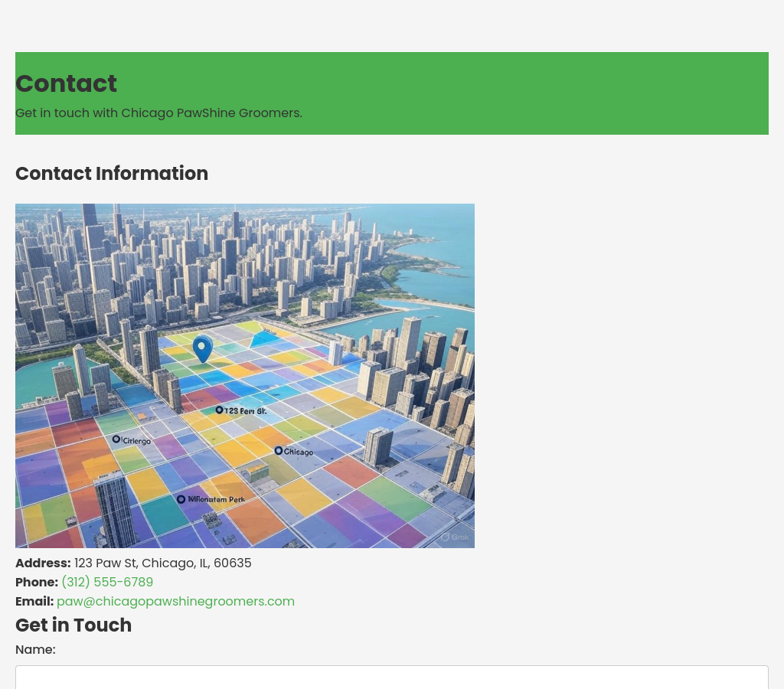Click the Chicago PawShine Groomers tagline
Screen dimensions: 784x689
[158, 113]
